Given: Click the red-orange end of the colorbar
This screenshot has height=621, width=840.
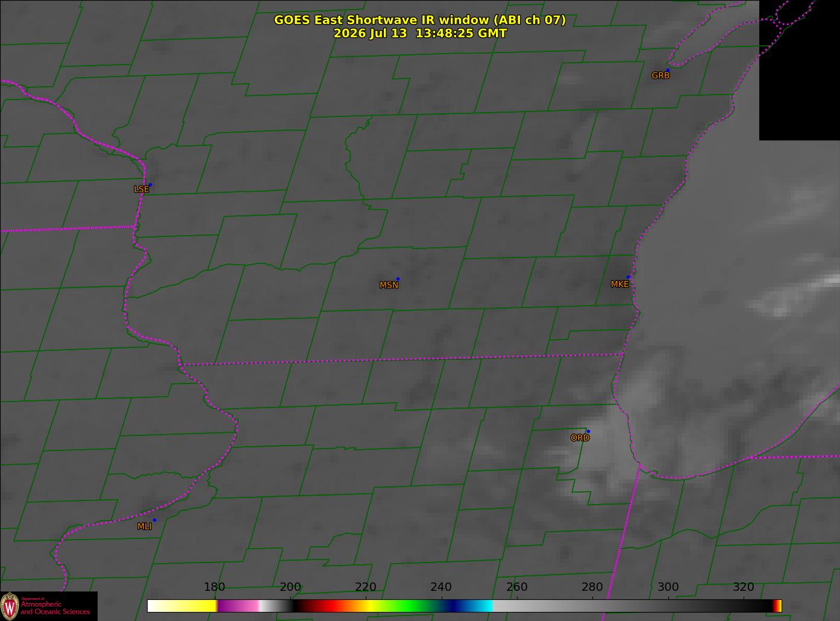Looking at the screenshot, I should pyautogui.click(x=777, y=605).
